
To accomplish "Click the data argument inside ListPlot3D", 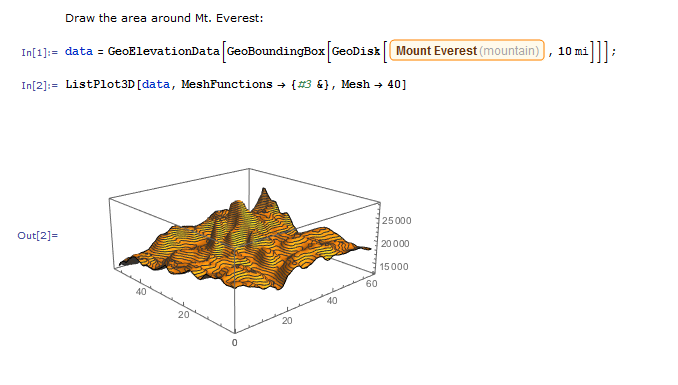I will click(x=156, y=84).
